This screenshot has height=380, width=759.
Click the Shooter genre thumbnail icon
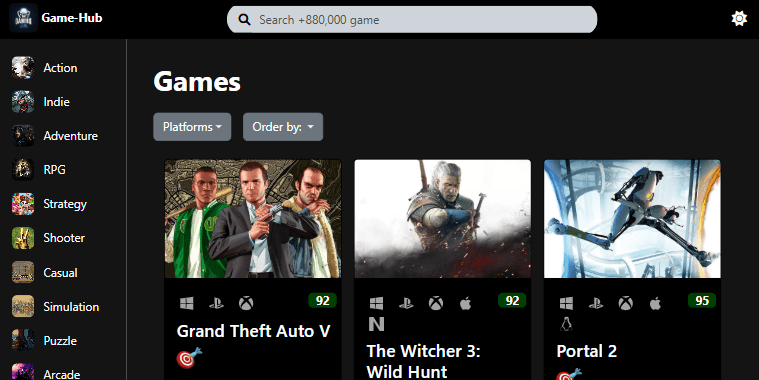point(23,238)
